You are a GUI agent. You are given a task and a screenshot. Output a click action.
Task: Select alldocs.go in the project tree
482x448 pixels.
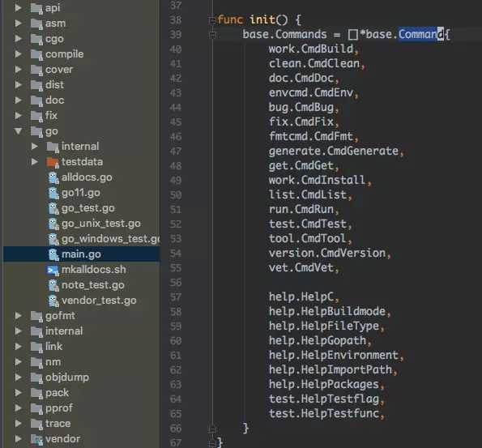[87, 177]
